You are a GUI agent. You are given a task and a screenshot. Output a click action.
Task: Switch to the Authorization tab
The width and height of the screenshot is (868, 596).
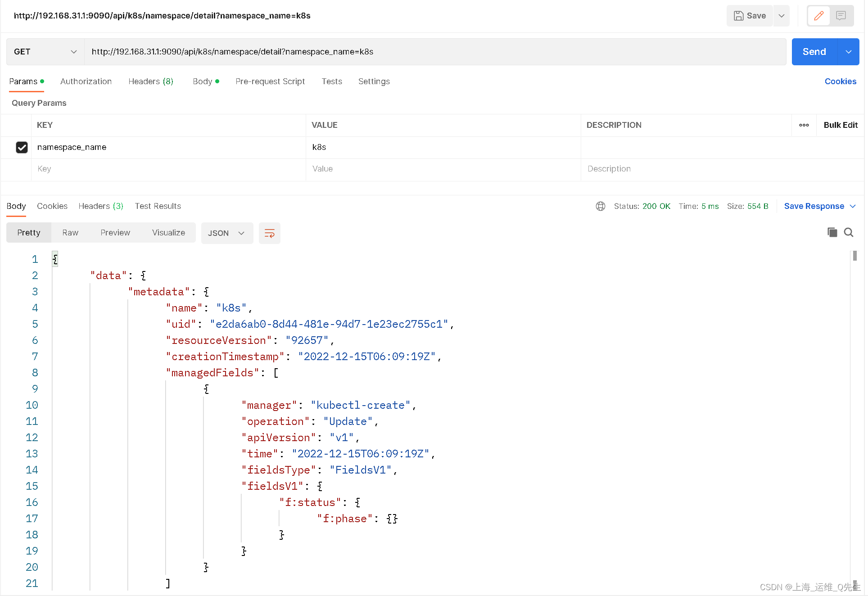(86, 81)
